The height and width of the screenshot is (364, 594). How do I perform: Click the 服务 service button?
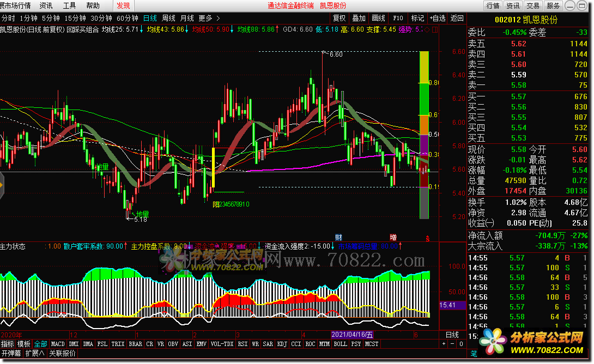click(x=553, y=5)
